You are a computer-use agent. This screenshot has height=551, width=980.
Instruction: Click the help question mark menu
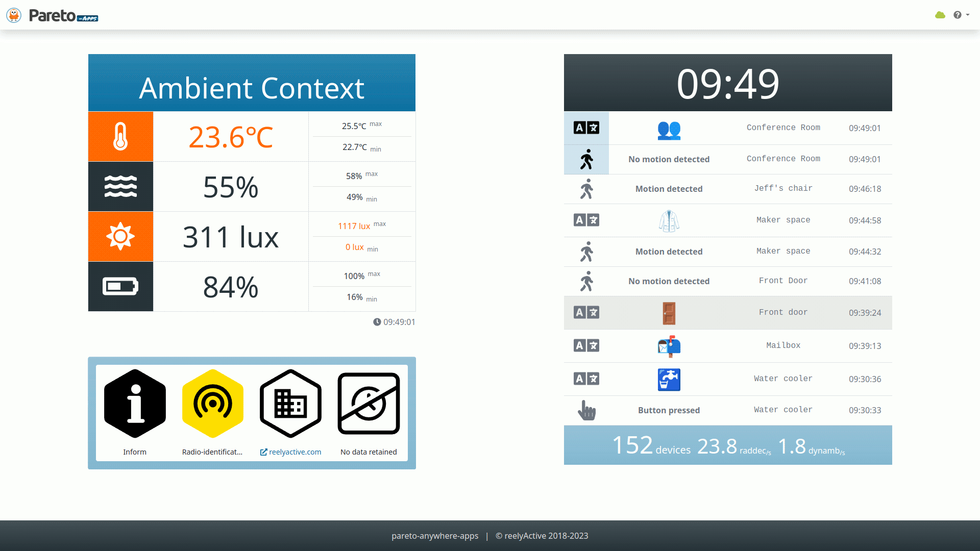(x=959, y=15)
